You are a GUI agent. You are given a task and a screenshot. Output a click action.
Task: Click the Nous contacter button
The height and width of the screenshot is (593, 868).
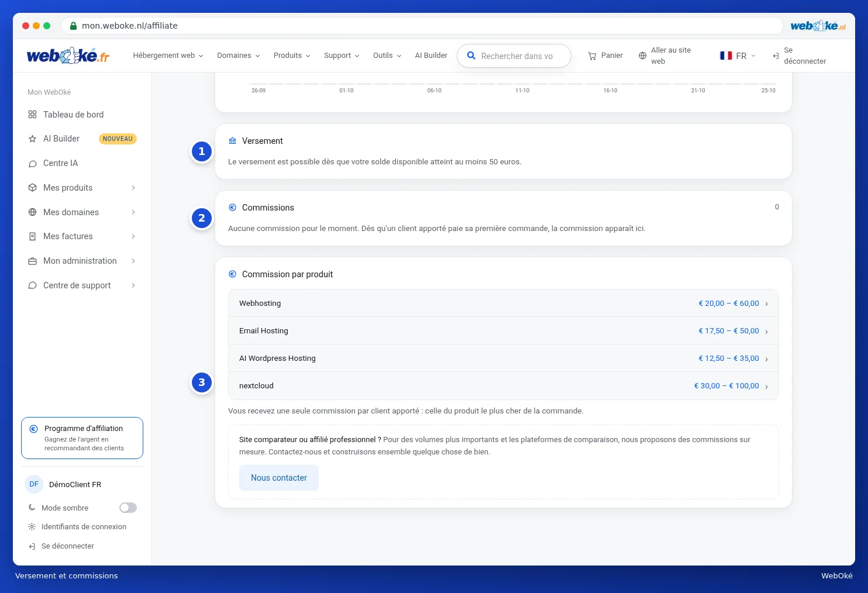[x=279, y=478]
